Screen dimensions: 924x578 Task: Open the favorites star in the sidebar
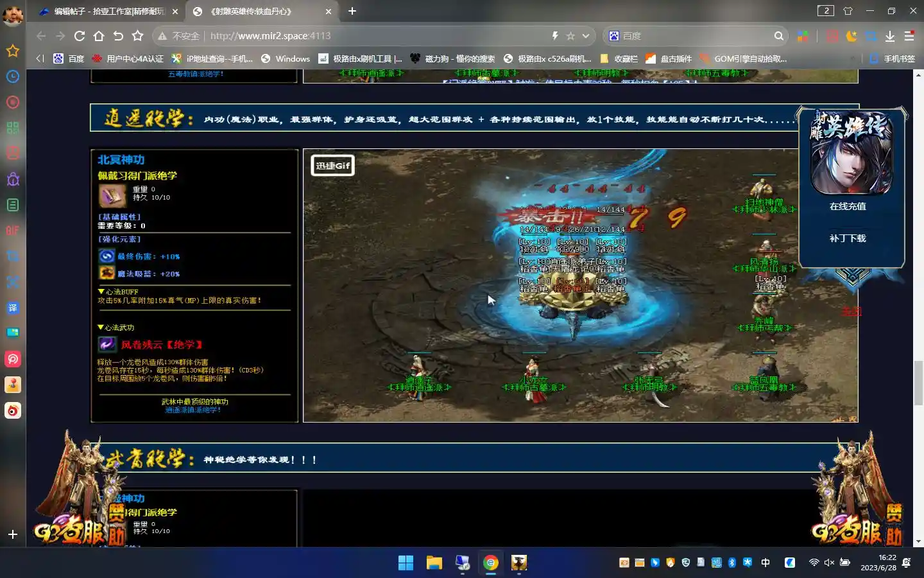tap(13, 51)
